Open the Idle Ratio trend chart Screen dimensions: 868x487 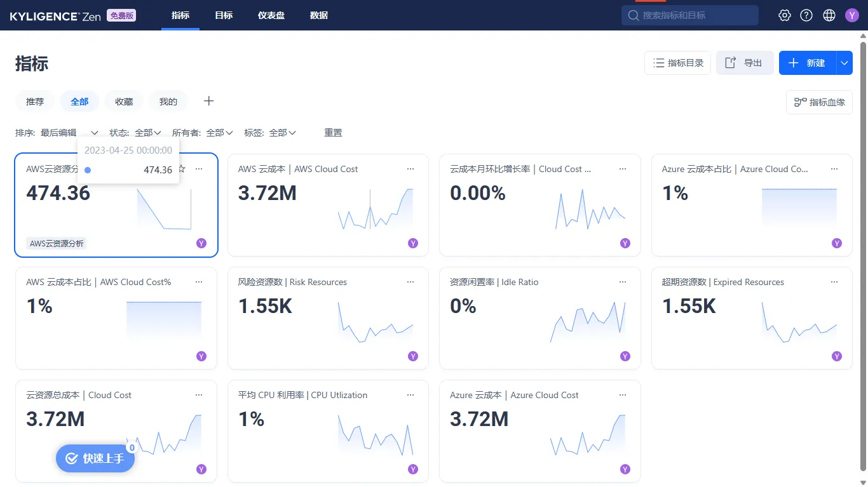coord(588,323)
